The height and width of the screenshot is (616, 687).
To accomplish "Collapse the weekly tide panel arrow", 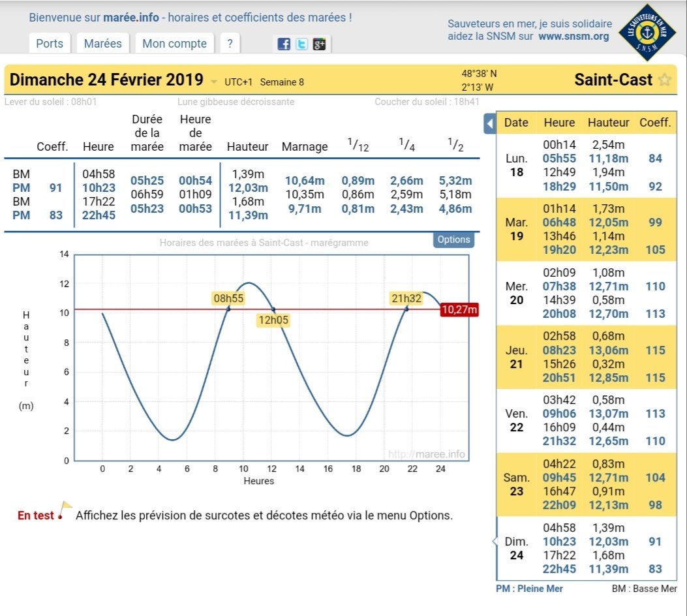I will [x=490, y=123].
